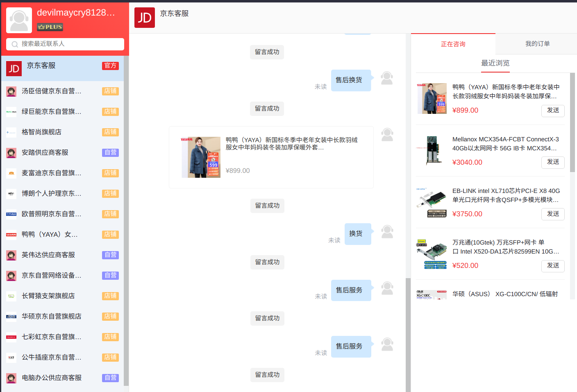577x392 pixels.
Task: Click JD logo in chat header
Action: (145, 18)
